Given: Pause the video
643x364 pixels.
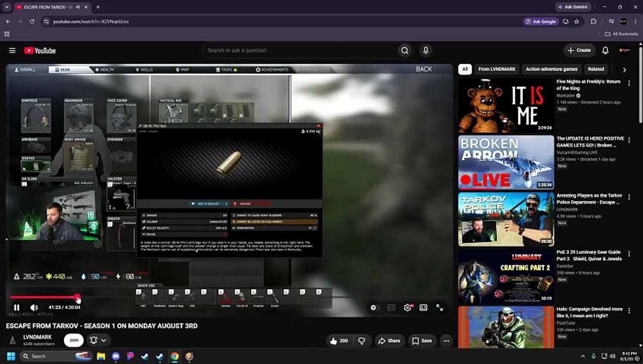Looking at the screenshot, I should 17,307.
